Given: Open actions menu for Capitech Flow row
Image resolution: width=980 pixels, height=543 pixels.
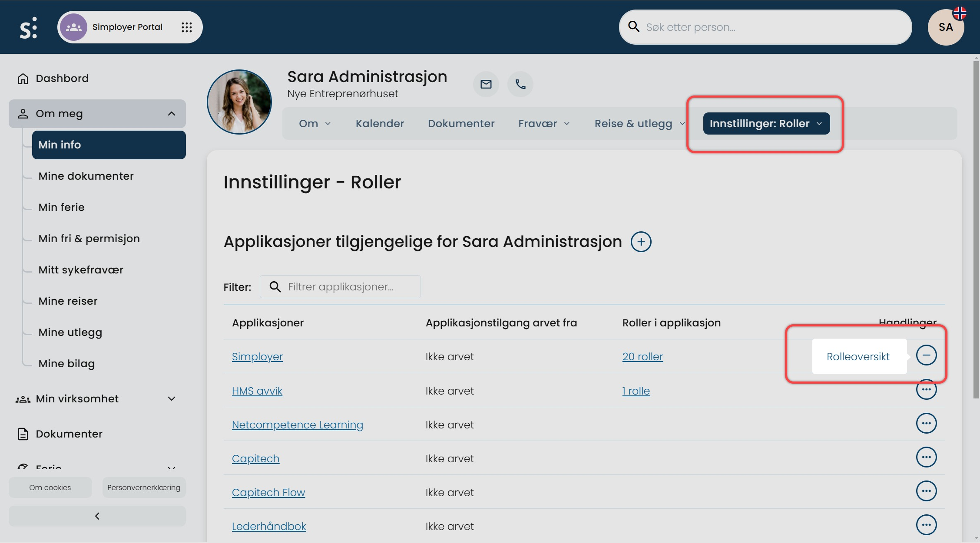Looking at the screenshot, I should pyautogui.click(x=926, y=491).
